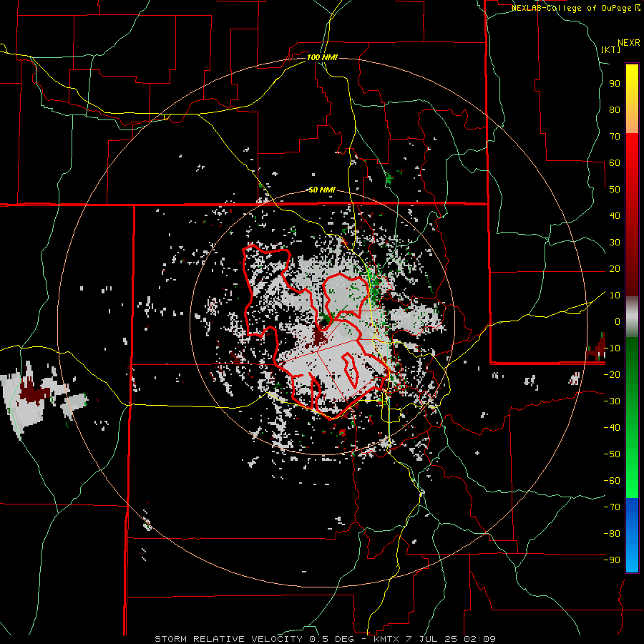Viewport: 644px width, 644px height.
Task: Click the 40 value on velocity scale
Action: click(615, 215)
